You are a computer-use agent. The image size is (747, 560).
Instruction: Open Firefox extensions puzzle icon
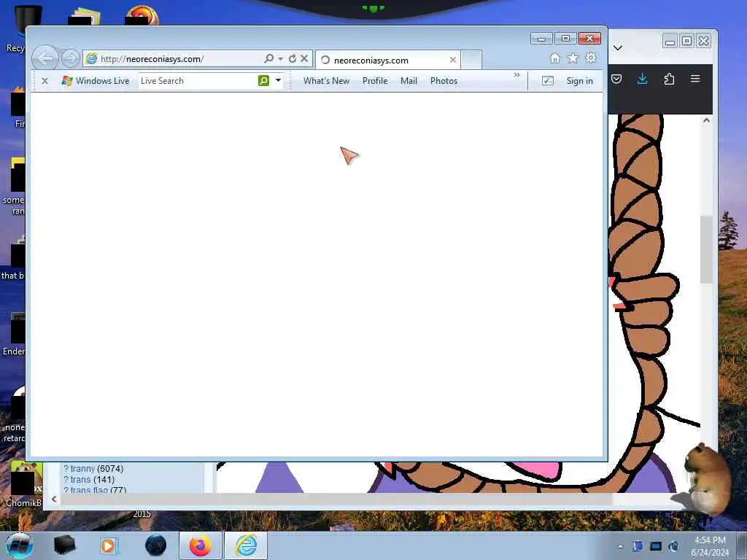click(x=669, y=79)
